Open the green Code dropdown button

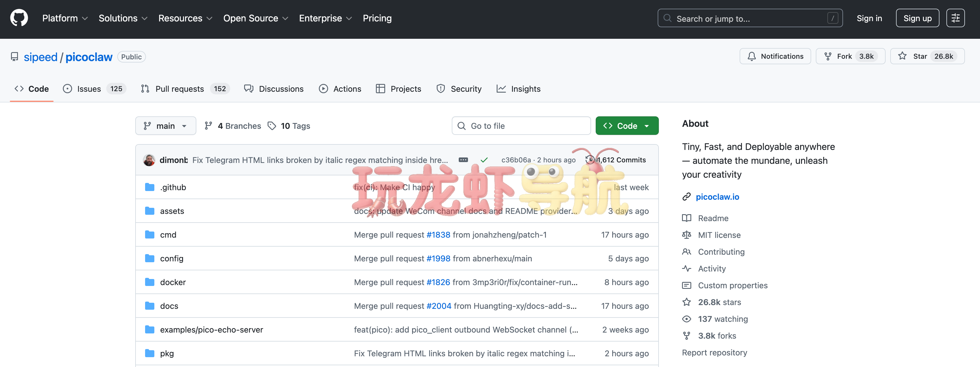(x=627, y=126)
